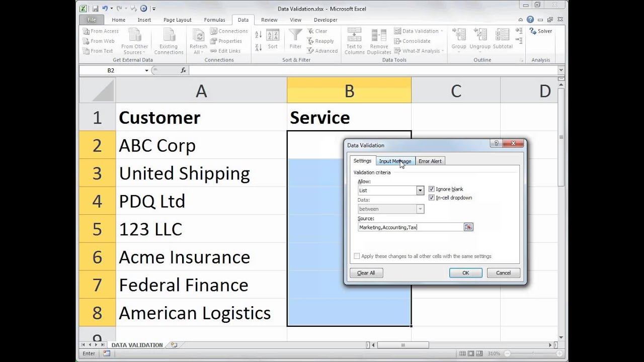The image size is (644, 362).
Task: Select the column A header
Action: tap(201, 90)
